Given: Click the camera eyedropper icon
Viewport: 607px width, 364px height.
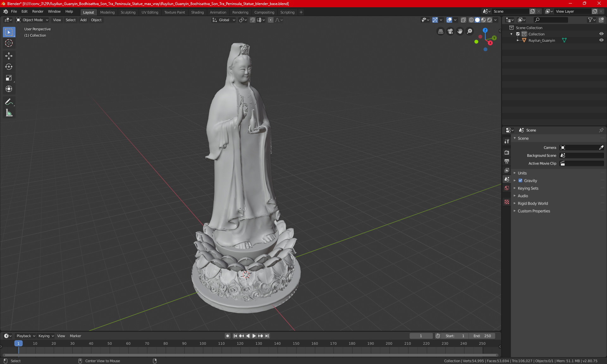Looking at the screenshot, I should (601, 148).
